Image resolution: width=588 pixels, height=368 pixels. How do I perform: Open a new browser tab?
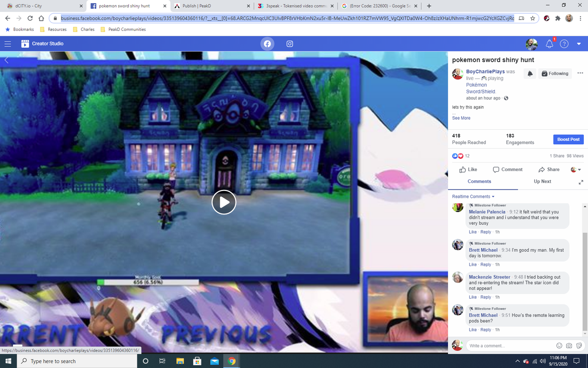(x=429, y=6)
